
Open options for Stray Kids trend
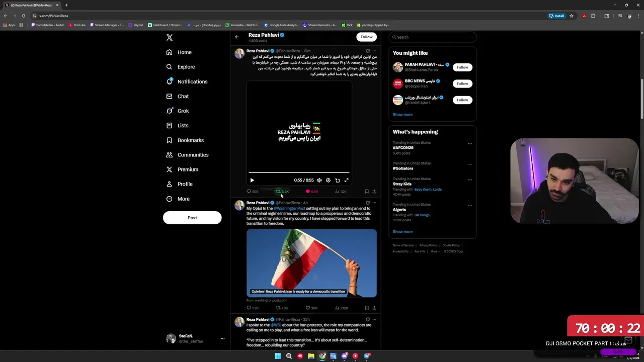470,180
